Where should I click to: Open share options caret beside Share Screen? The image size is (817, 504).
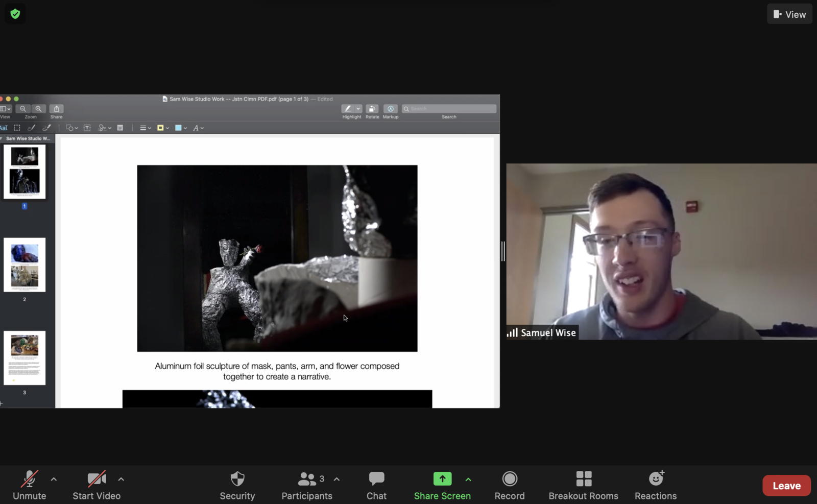tap(468, 479)
